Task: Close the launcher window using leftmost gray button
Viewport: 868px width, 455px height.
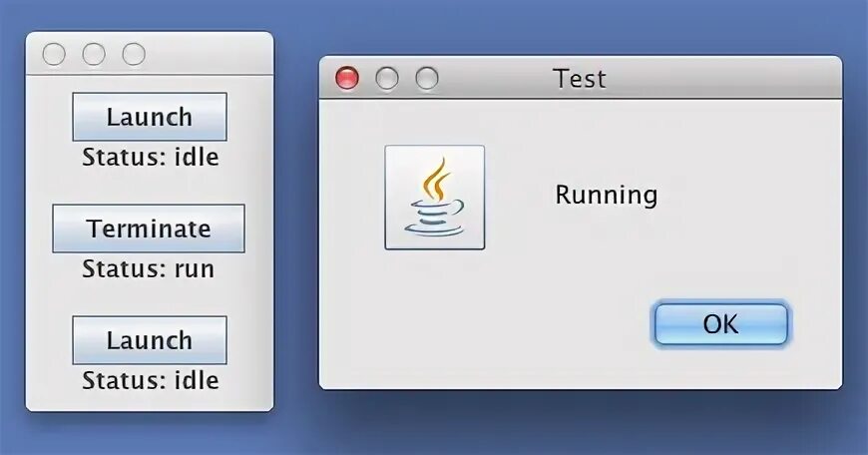Action: (54, 54)
